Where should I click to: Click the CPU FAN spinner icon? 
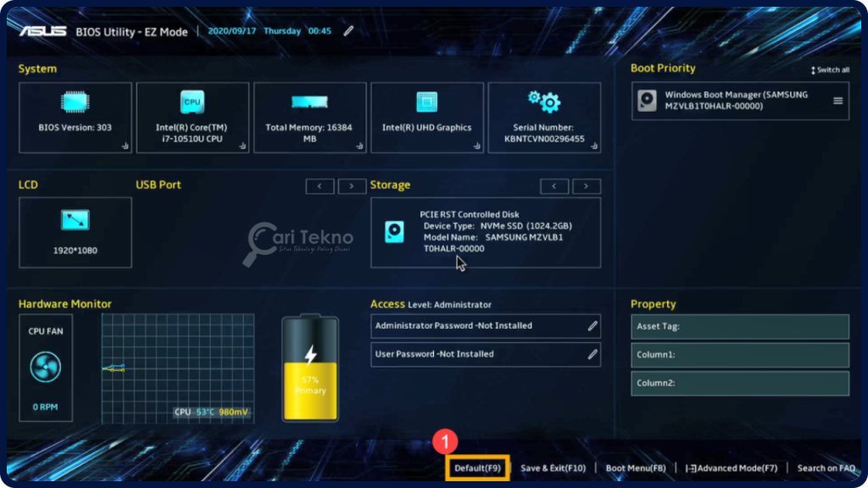click(x=45, y=366)
